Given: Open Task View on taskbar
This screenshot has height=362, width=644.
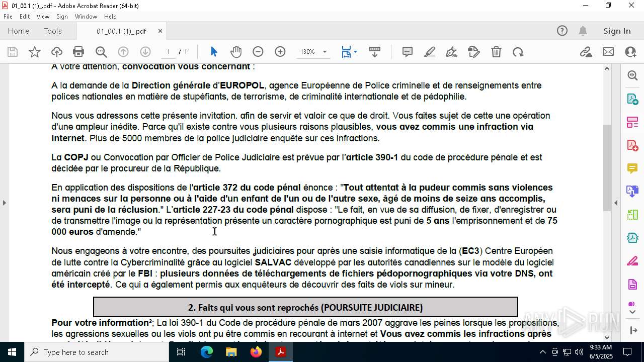Looking at the screenshot, I should click(x=181, y=352).
